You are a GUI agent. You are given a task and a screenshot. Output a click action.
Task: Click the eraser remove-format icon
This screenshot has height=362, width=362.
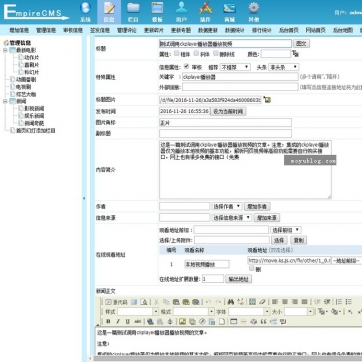pyautogui.click(x=262, y=302)
